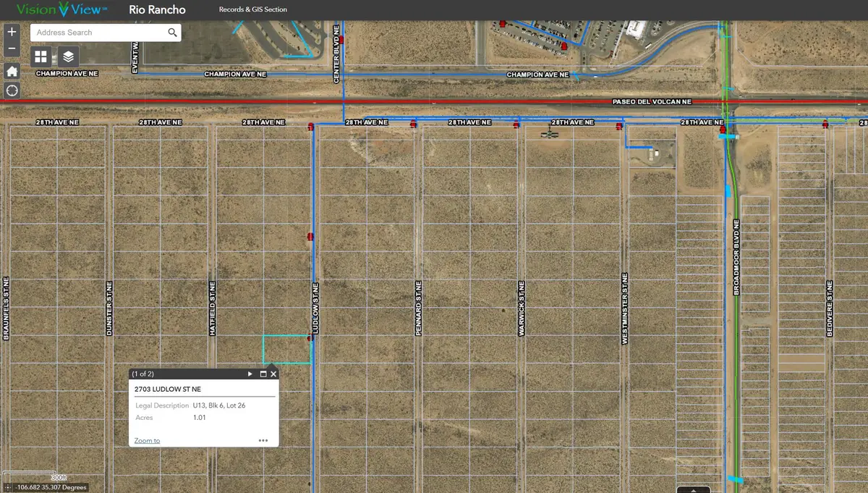Dock the parcel popup with the square icon
The height and width of the screenshot is (493, 868).
262,374
